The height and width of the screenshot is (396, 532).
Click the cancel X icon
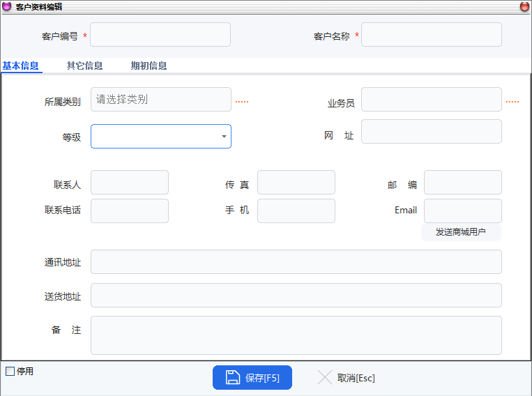click(325, 378)
